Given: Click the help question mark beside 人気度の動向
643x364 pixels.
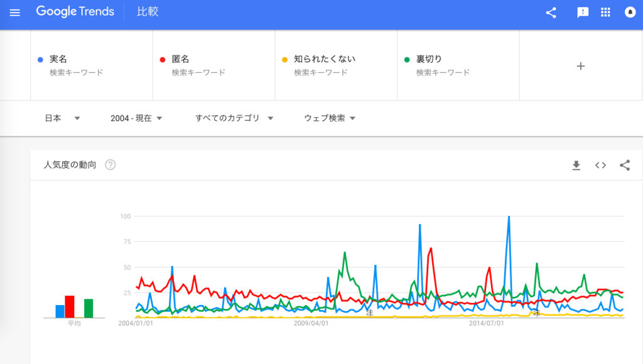Looking at the screenshot, I should pyautogui.click(x=110, y=164).
